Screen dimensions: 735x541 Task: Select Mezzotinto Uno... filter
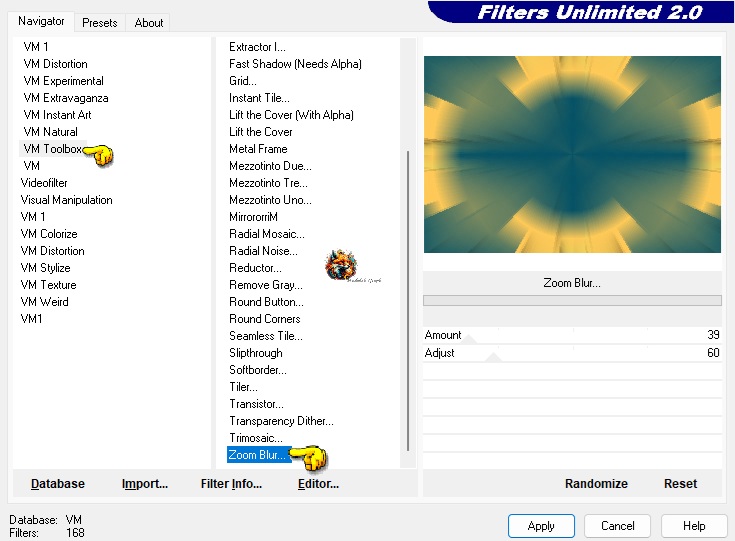270,200
